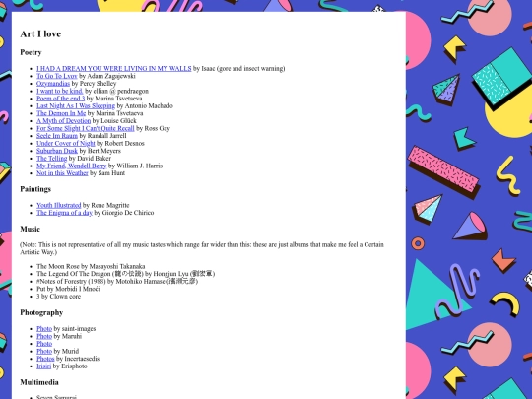The height and width of the screenshot is (399, 532).
Task: Click the Music section heading
Action: pos(30,229)
